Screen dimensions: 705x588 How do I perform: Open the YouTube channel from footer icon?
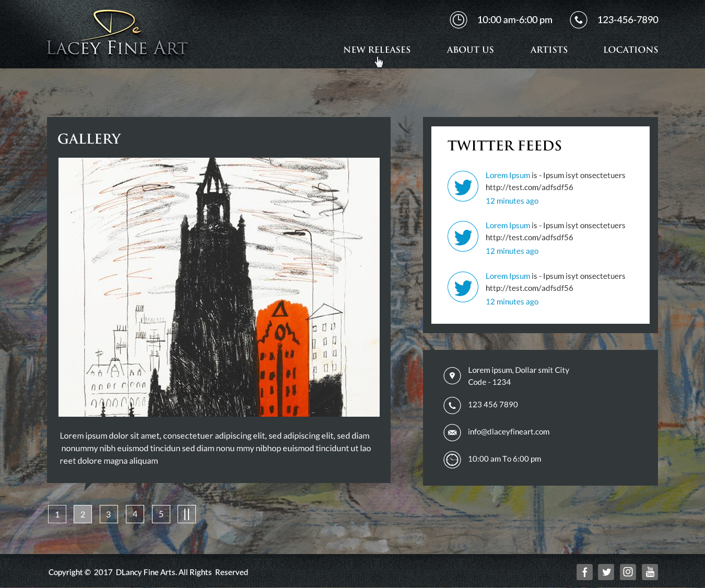coord(650,572)
